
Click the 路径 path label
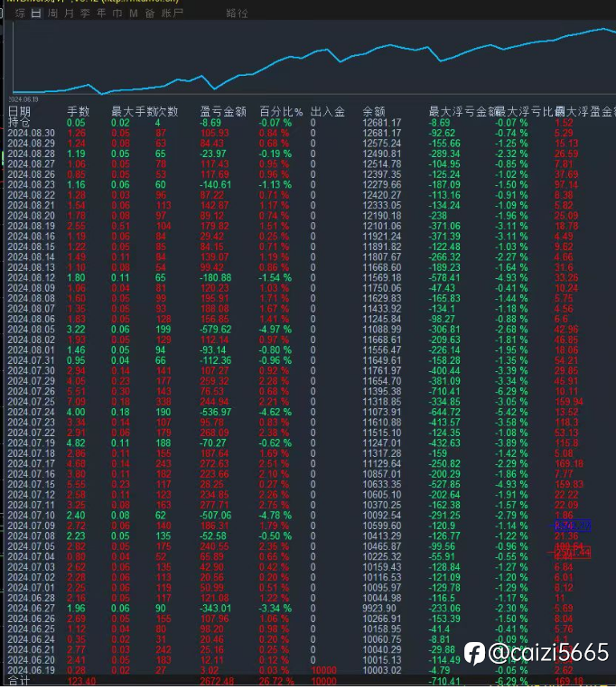(238, 14)
